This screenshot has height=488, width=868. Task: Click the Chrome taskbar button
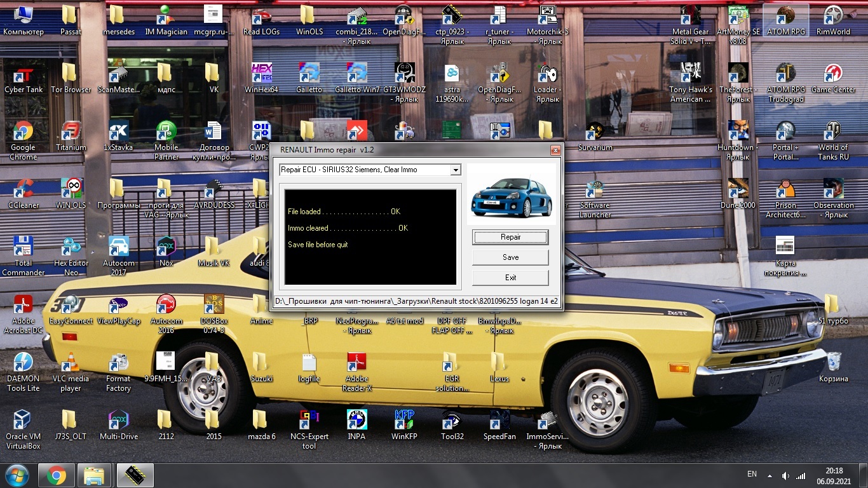point(56,475)
